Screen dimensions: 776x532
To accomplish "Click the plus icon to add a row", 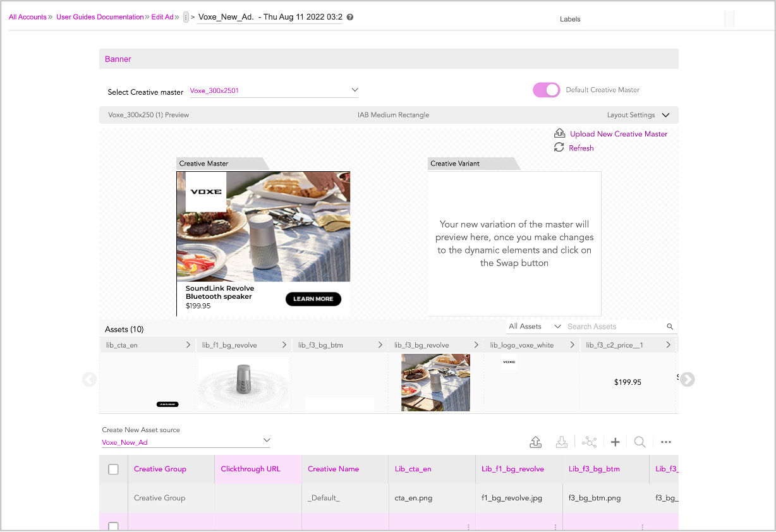I will click(x=615, y=442).
